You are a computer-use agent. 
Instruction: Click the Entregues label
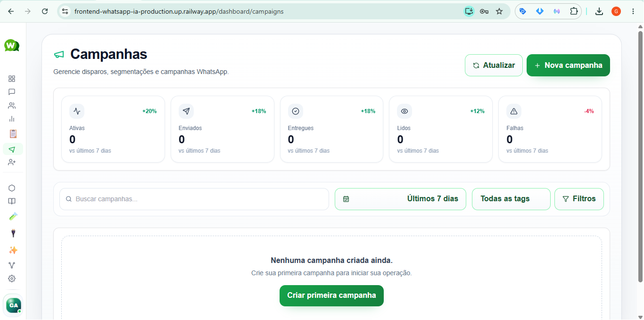[x=301, y=128]
